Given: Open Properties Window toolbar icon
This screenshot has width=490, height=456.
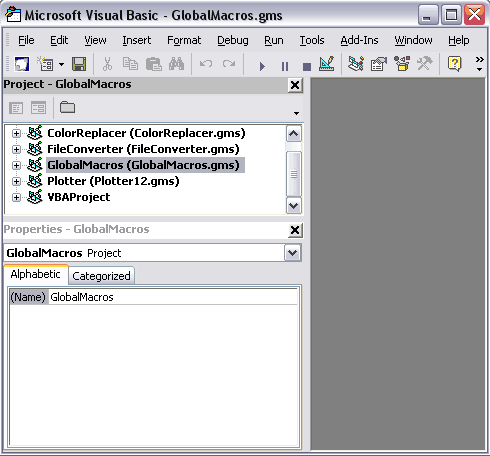Looking at the screenshot, I should click(379, 64).
